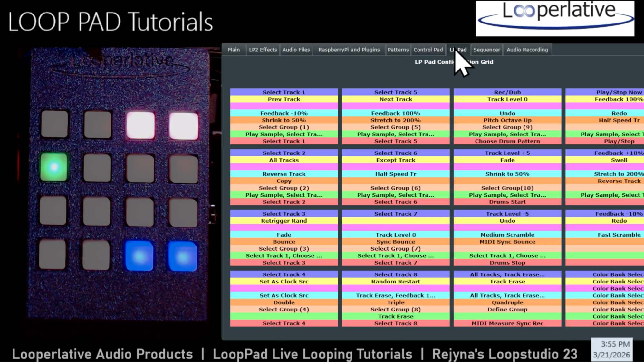The width and height of the screenshot is (644, 362).
Task: Open the LP Pad tab
Action: click(x=458, y=50)
